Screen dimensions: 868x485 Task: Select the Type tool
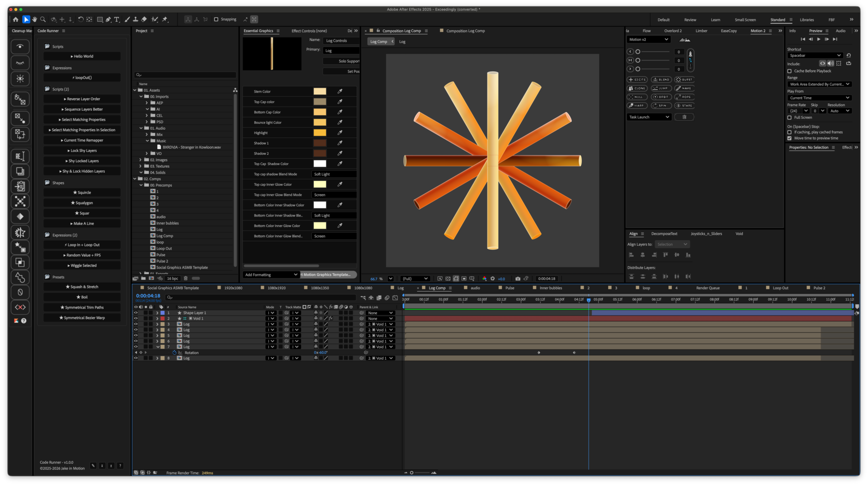[x=117, y=19]
